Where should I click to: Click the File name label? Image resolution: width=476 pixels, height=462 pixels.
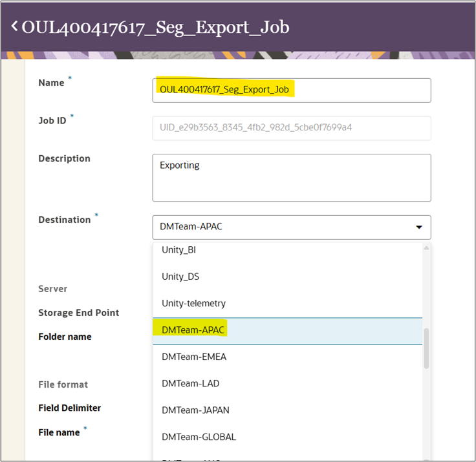tap(59, 432)
